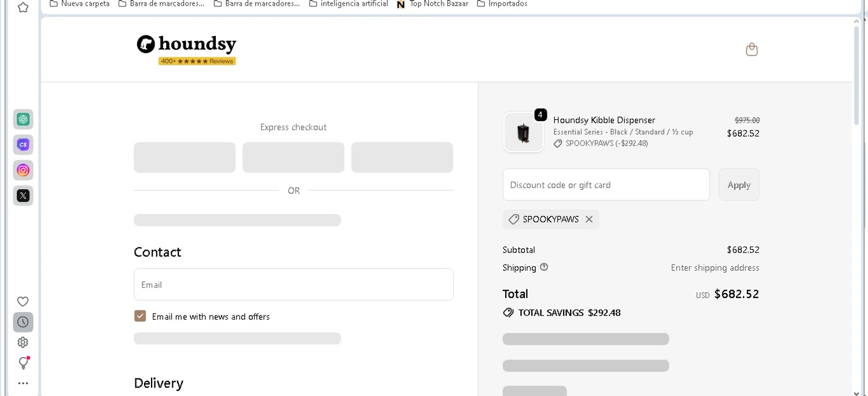The width and height of the screenshot is (868, 396).
Task: Open the Importados bookmark folder
Action: pyautogui.click(x=502, y=4)
